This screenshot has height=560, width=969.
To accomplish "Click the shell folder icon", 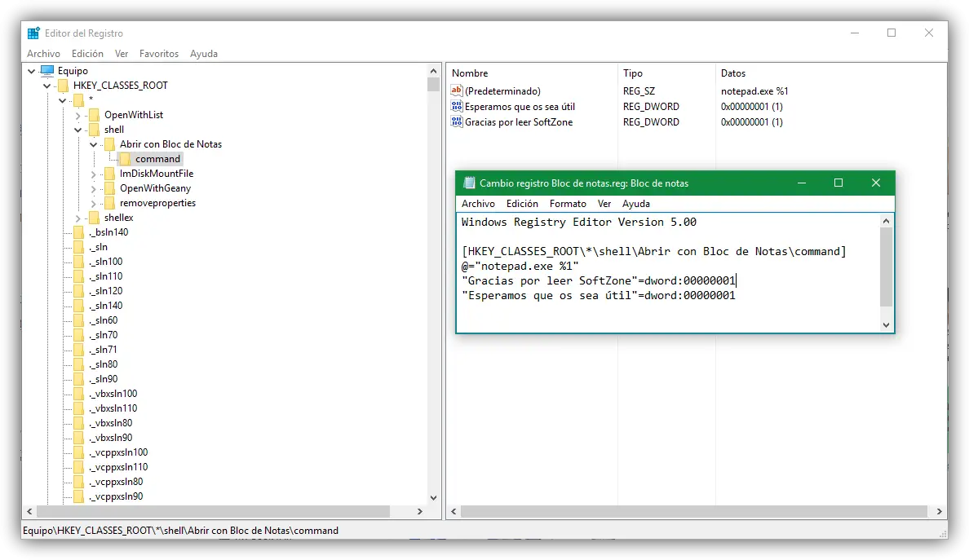I will 94,129.
